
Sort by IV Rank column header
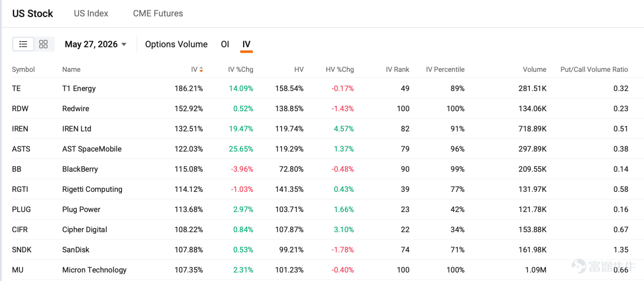398,69
